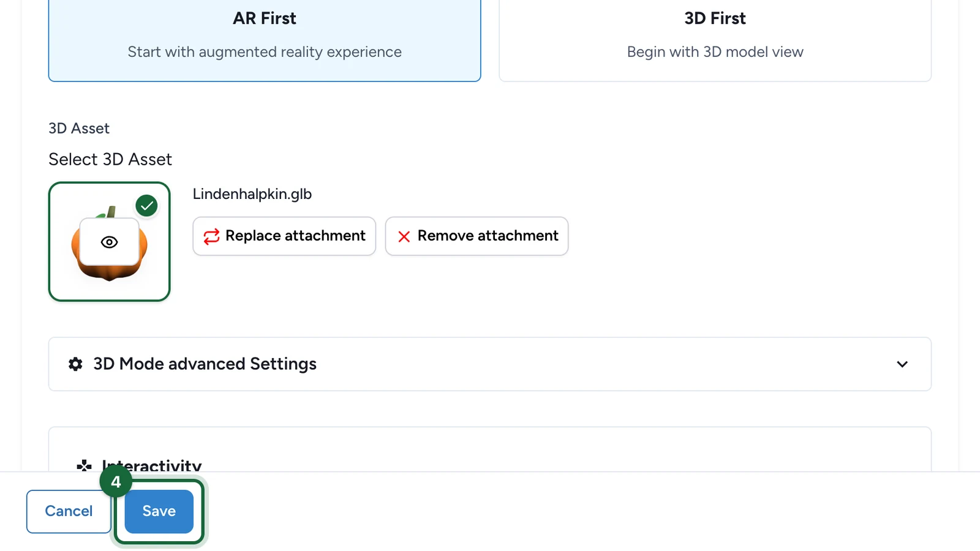Click the gear icon beside 3D Mode advanced Settings
980x551 pixels.
pos(75,364)
